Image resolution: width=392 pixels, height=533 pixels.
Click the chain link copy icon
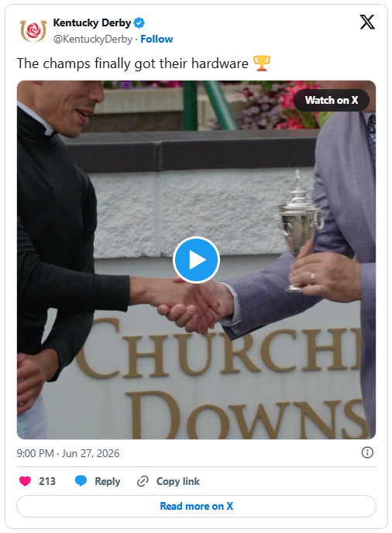pos(143,481)
